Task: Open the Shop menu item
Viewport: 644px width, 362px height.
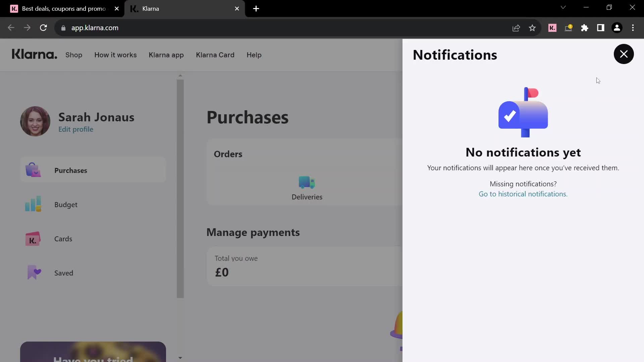Action: [x=74, y=55]
